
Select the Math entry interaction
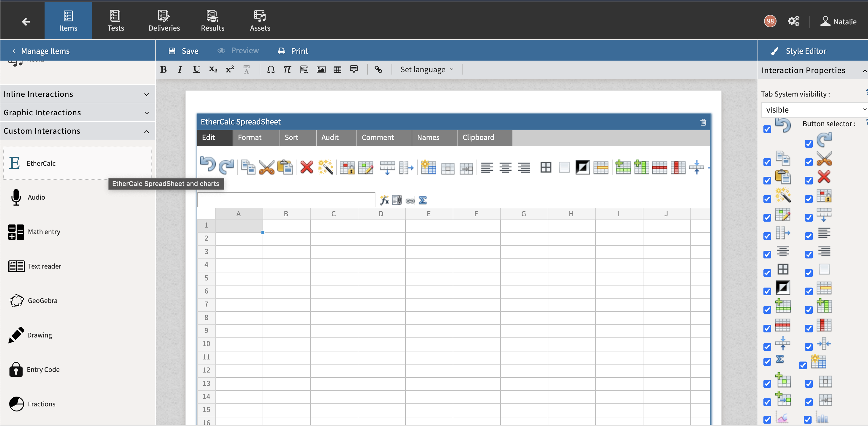coord(44,232)
